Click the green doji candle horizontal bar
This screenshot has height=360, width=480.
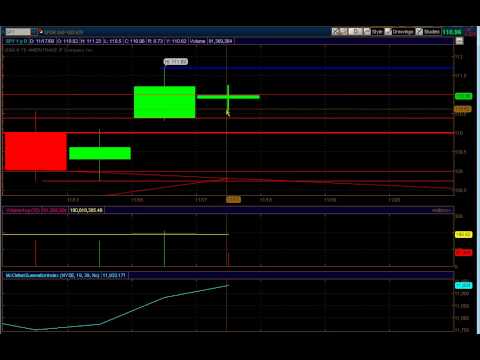point(228,97)
